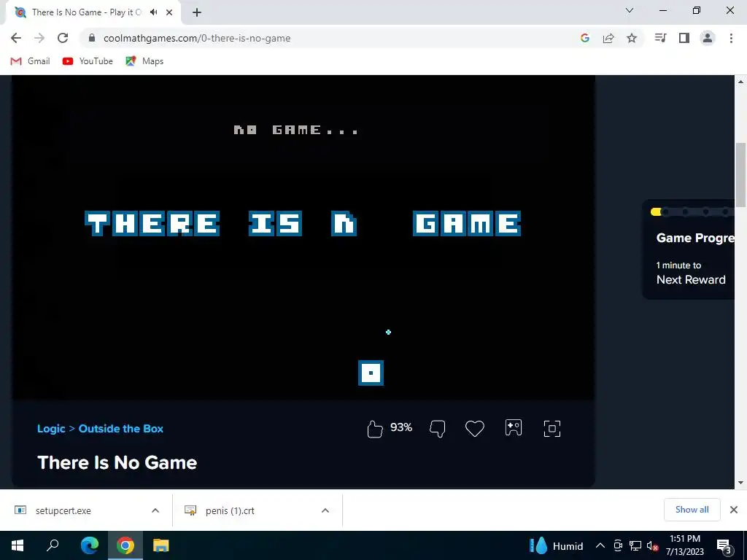747x560 pixels.
Task: Click the Meet Now tray icon
Action: click(x=618, y=545)
